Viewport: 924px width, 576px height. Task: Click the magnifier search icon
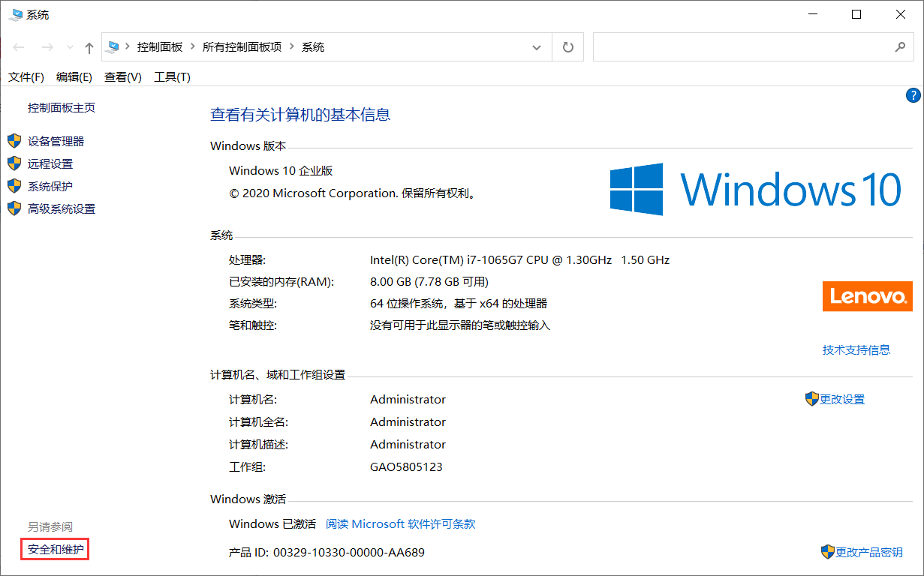tap(900, 47)
